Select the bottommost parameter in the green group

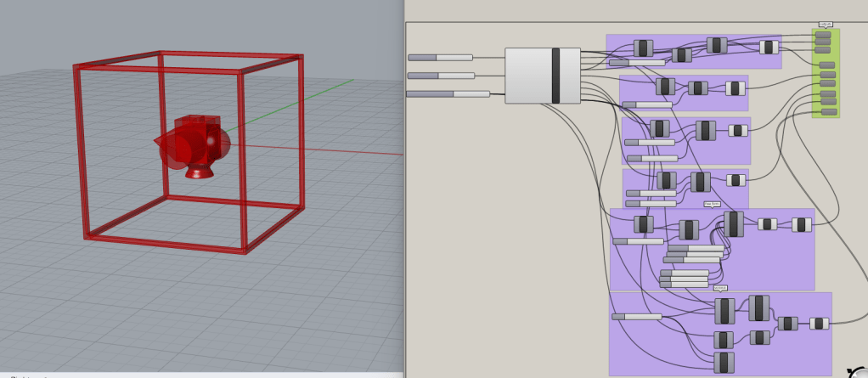827,111
